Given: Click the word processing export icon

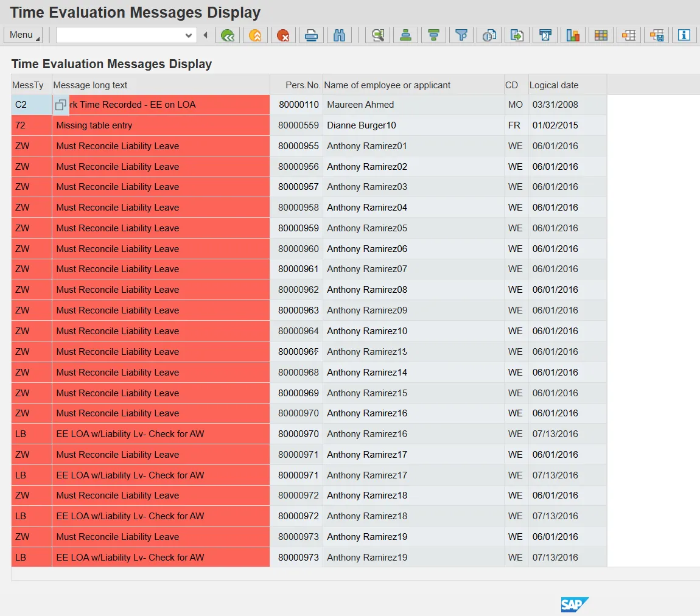Looking at the screenshot, I should click(x=545, y=35).
